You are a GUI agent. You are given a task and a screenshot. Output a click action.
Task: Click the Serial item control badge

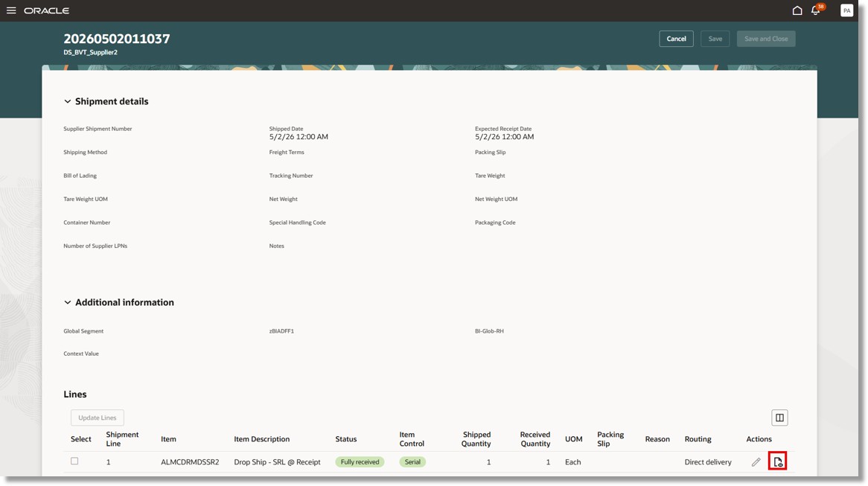[x=412, y=461]
